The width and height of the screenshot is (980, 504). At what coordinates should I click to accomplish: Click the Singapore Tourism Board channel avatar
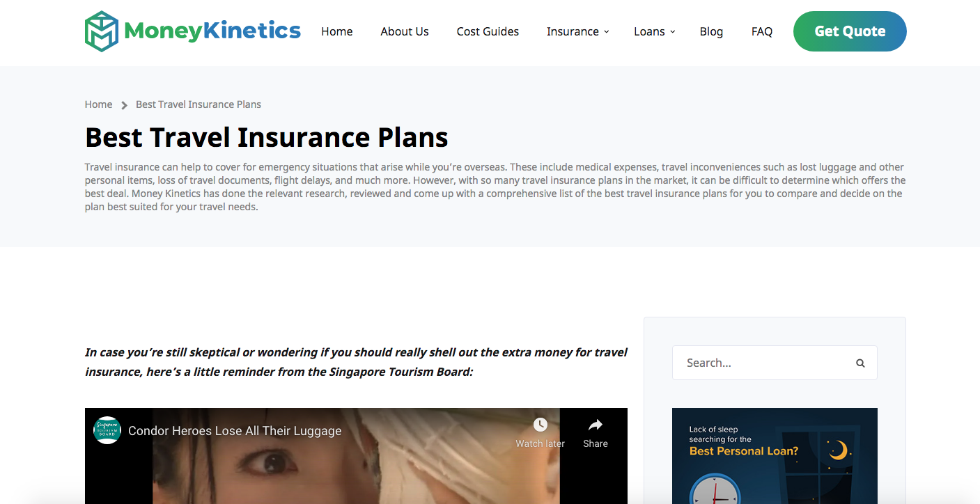(107, 430)
